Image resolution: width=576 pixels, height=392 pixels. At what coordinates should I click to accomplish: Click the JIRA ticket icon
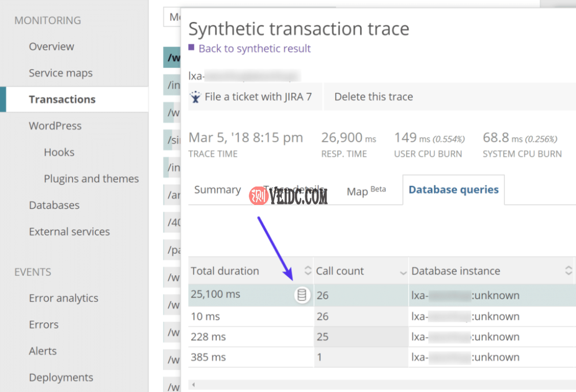[196, 97]
